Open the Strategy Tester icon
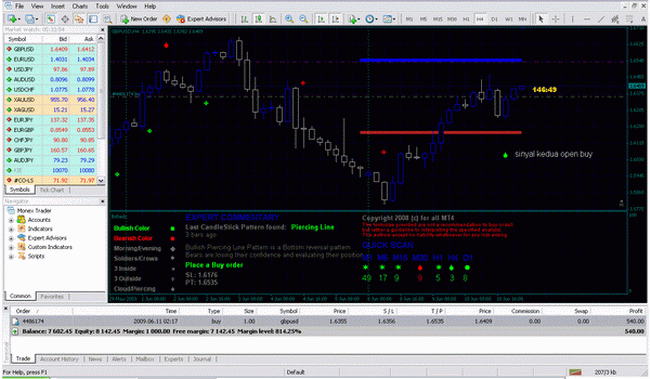Screen dimensions: 650x379 point(107,19)
